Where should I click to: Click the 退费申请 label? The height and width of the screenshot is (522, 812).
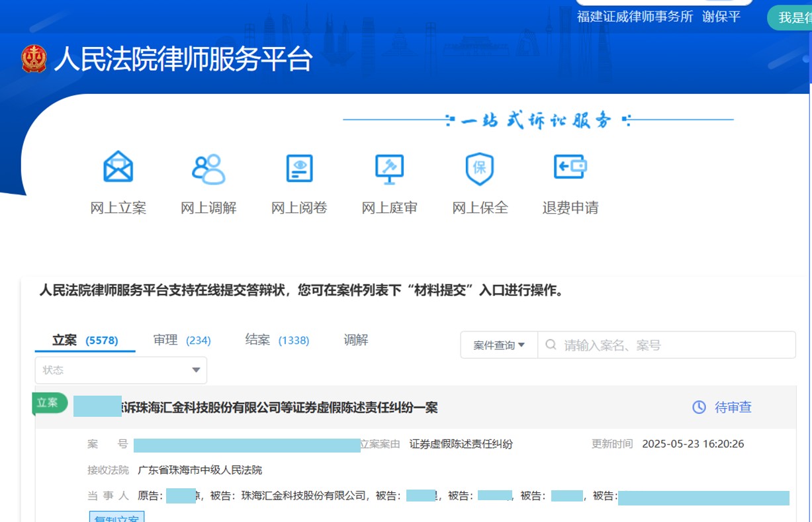pos(570,208)
